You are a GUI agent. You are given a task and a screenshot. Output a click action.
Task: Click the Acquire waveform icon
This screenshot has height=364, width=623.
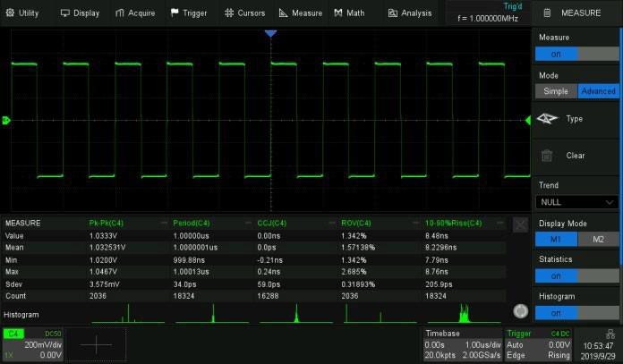coord(120,13)
